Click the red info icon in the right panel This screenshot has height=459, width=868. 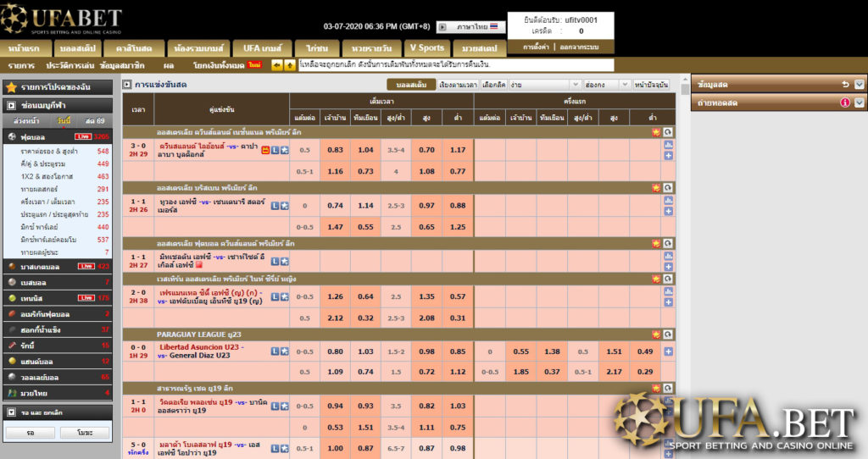(845, 102)
